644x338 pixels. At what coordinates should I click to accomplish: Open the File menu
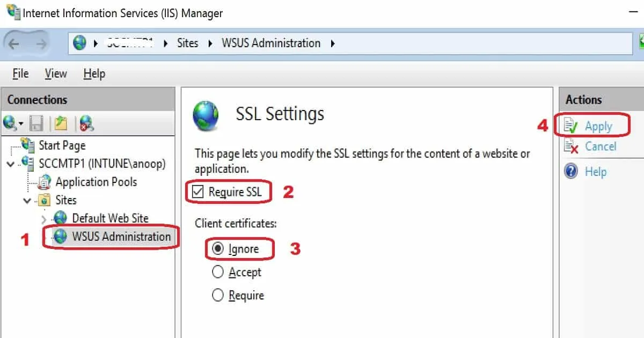coord(20,74)
